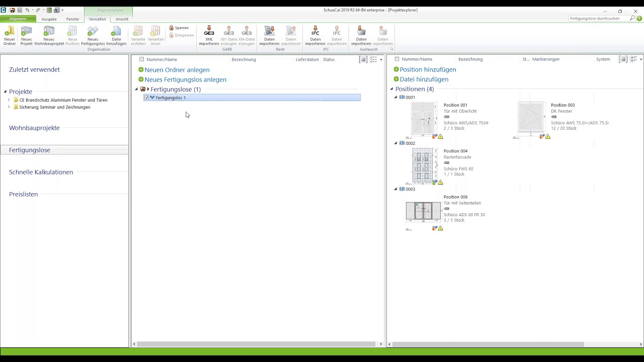This screenshot has width=644, height=362.
Task: Sort by Lieferdatum column header
Action: (x=307, y=59)
